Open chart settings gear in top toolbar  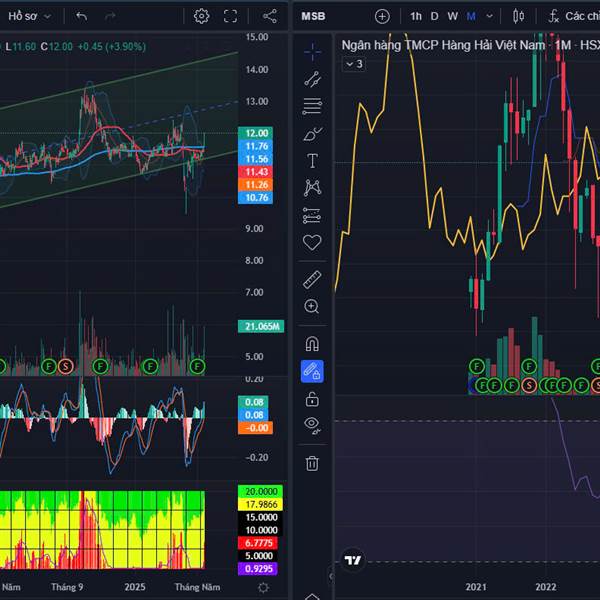[201, 16]
